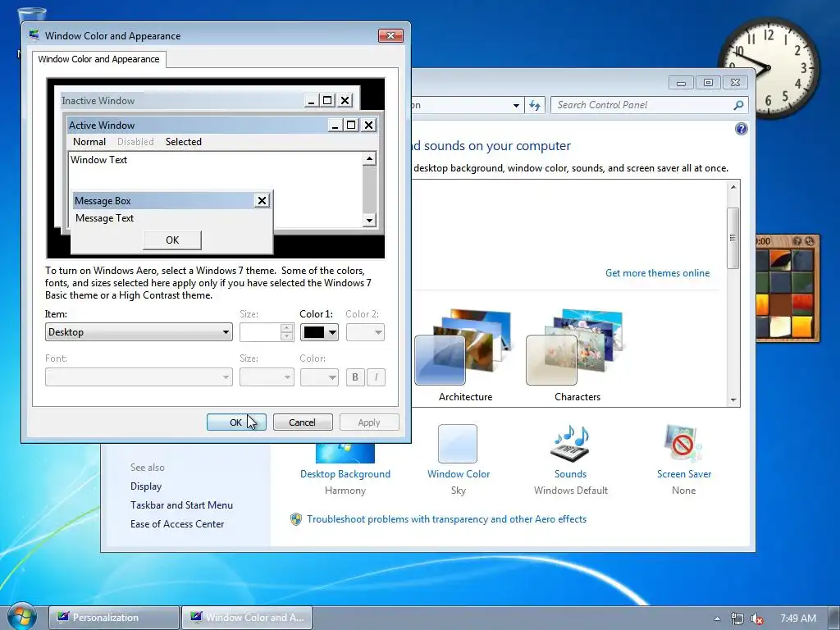Viewport: 840px width, 630px height.
Task: Switch to Personalization taskbar button
Action: tap(113, 618)
